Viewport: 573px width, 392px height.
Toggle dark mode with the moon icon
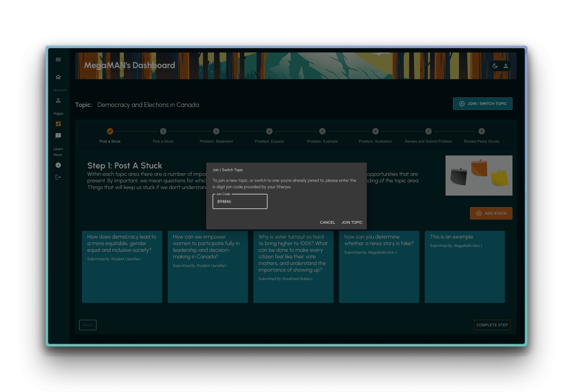(495, 66)
